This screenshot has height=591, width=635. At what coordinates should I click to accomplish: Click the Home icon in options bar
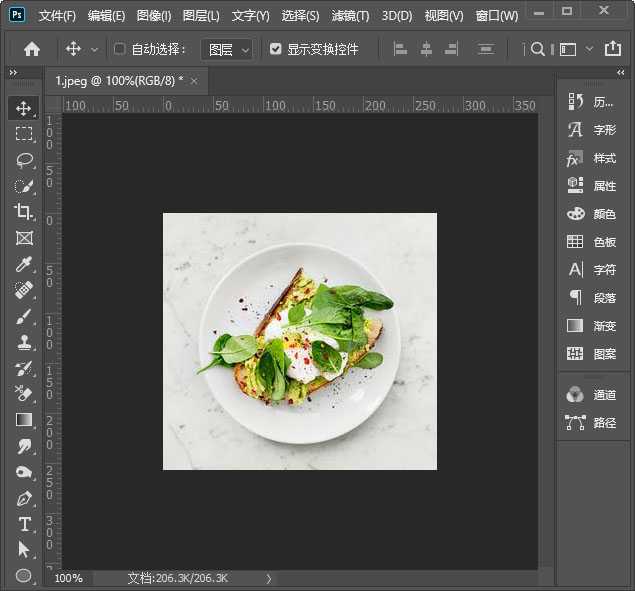pyautogui.click(x=32, y=49)
